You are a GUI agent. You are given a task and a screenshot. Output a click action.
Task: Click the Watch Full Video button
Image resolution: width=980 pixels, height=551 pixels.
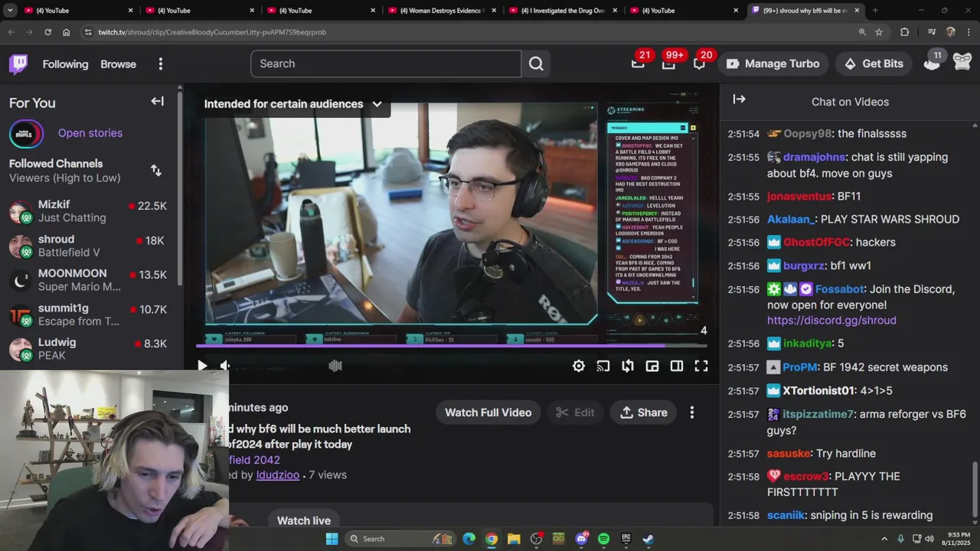(488, 412)
